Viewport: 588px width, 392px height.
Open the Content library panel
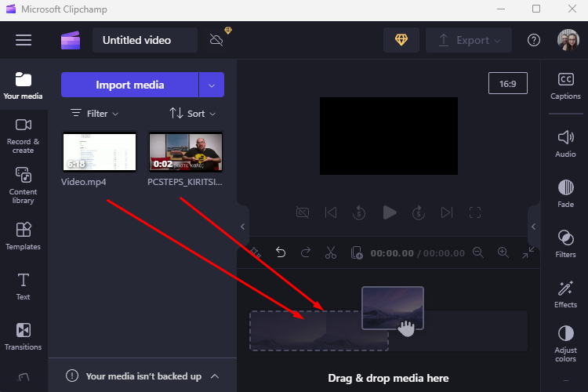pyautogui.click(x=24, y=186)
